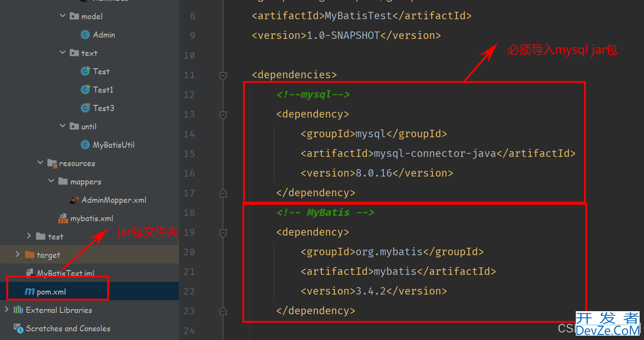This screenshot has height=340, width=644.
Task: Click mysql-connector-java artifactId text
Action: pos(435,153)
